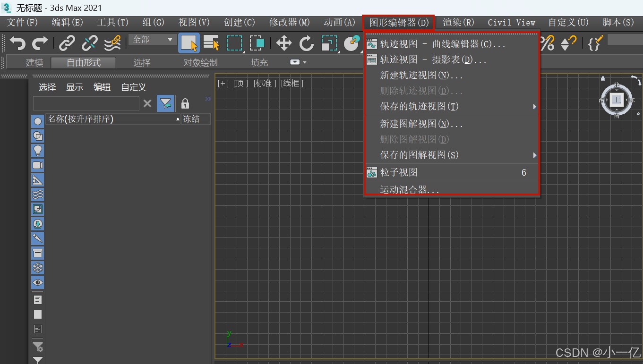
Task: Click the Unlink selection broken-chain icon
Action: (x=89, y=43)
